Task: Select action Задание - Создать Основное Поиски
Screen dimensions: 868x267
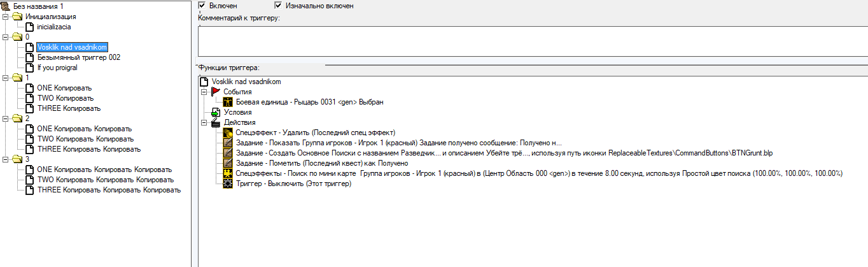Action: pyautogui.click(x=503, y=153)
